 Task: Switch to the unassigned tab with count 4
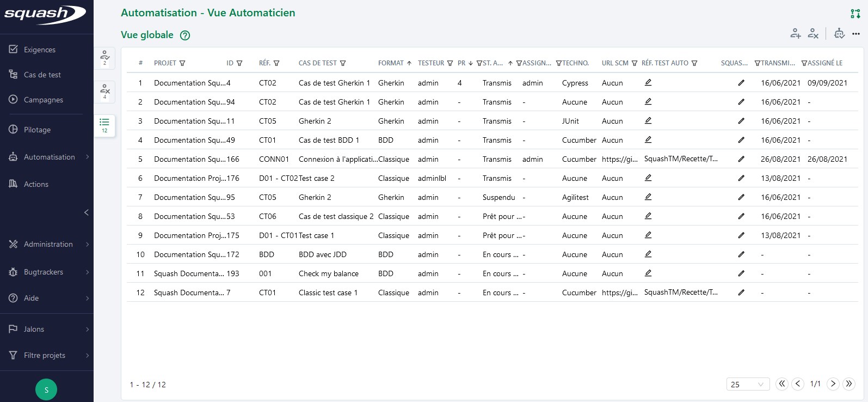coord(104,92)
